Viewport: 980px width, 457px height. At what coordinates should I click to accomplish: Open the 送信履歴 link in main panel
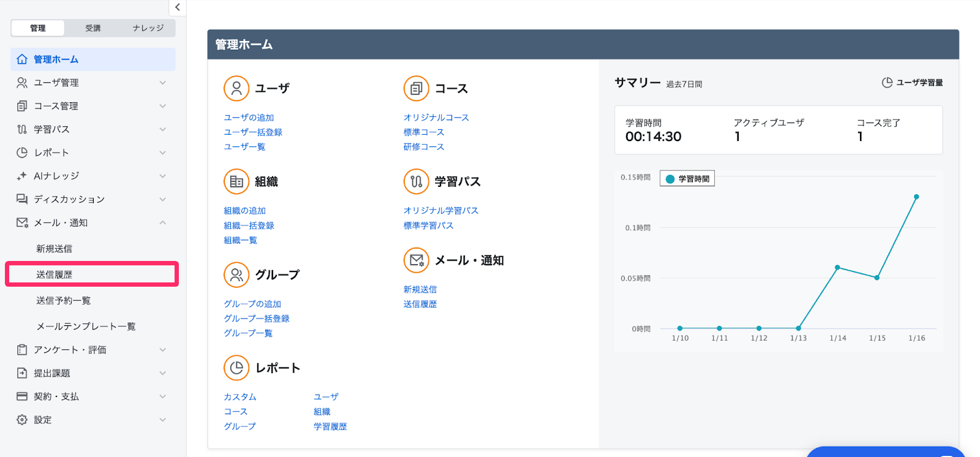(420, 304)
